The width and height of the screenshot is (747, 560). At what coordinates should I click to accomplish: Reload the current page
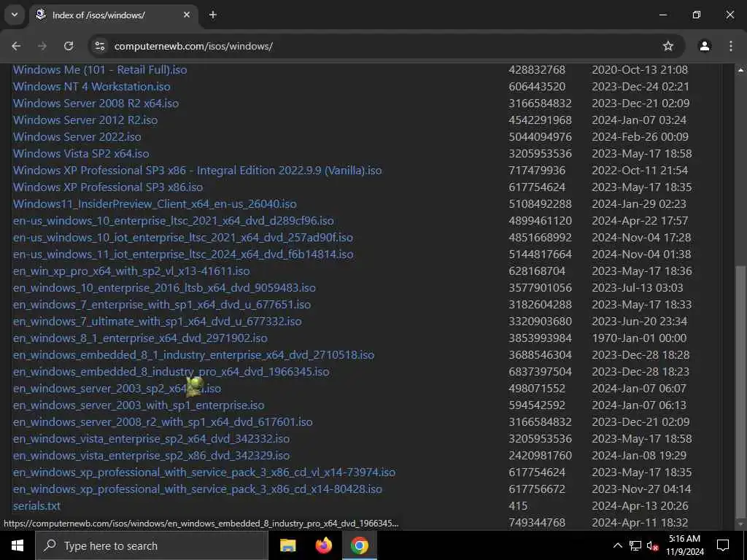click(x=69, y=46)
